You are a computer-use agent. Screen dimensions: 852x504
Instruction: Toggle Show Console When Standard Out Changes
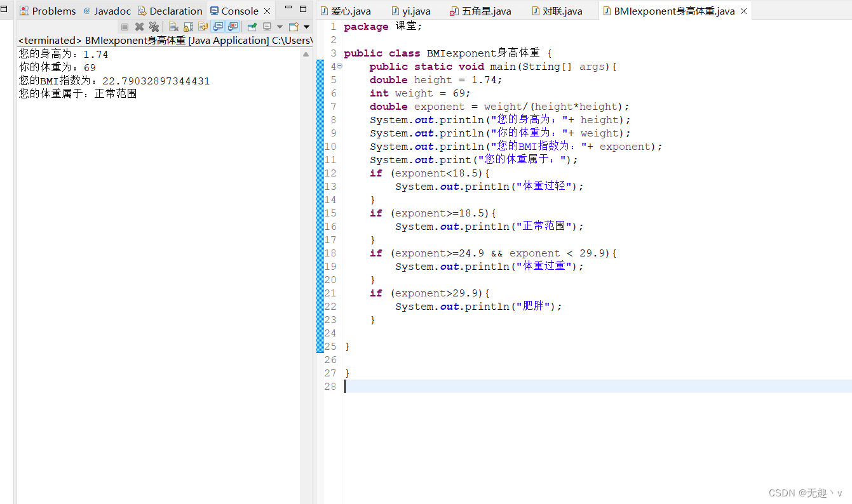(x=219, y=26)
